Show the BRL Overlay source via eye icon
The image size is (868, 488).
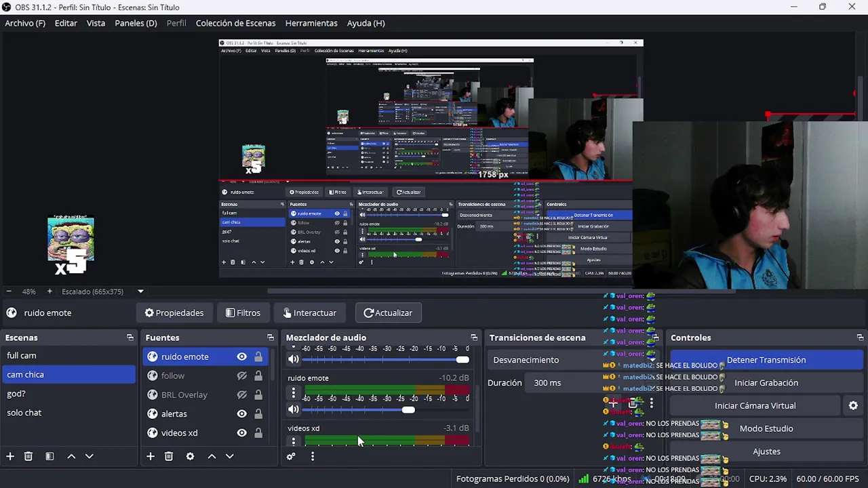click(241, 394)
